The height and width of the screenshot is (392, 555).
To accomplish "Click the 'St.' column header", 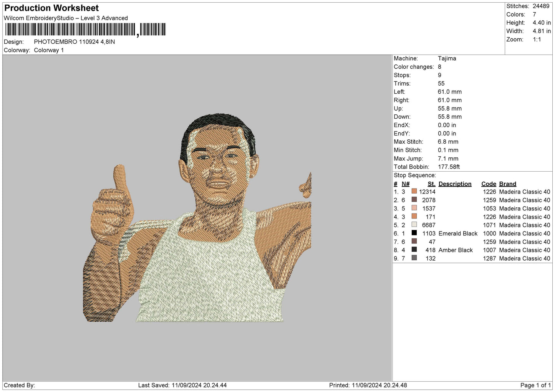I will (432, 184).
